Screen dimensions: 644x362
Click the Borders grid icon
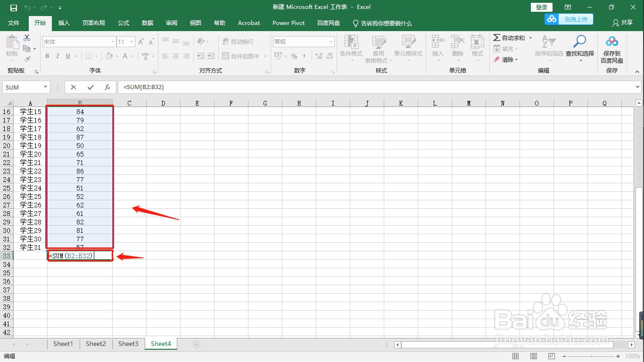point(87,56)
